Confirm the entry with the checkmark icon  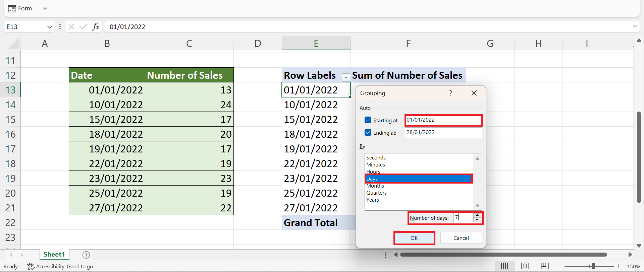83,27
